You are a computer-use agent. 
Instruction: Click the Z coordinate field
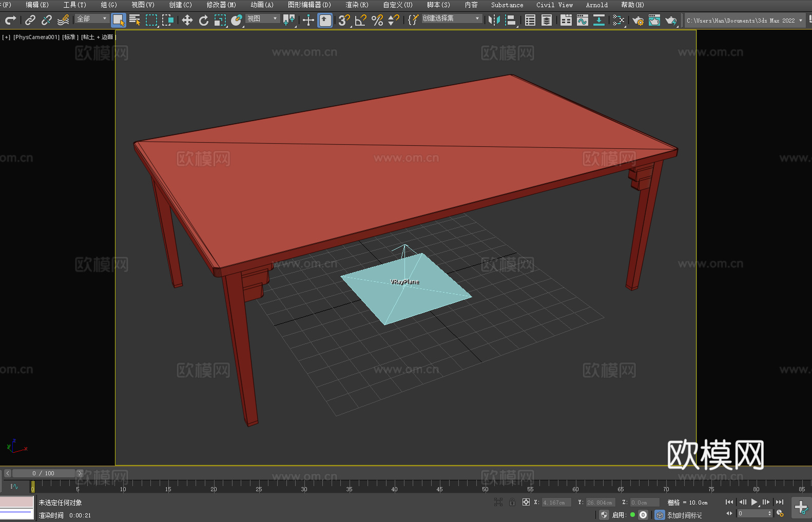tap(645, 502)
